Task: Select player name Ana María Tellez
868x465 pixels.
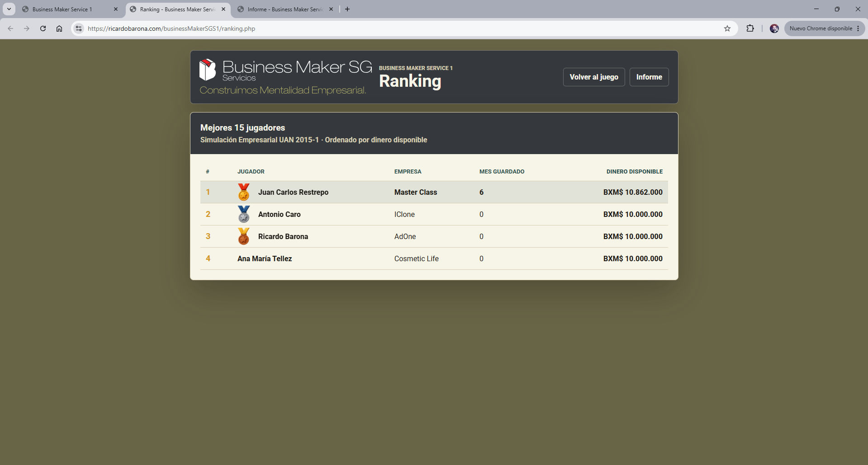Action: 265,258
